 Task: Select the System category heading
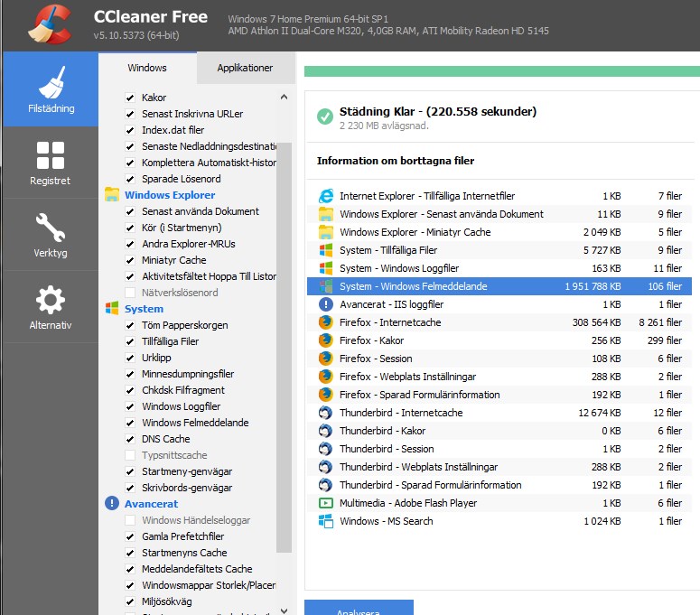point(144,309)
